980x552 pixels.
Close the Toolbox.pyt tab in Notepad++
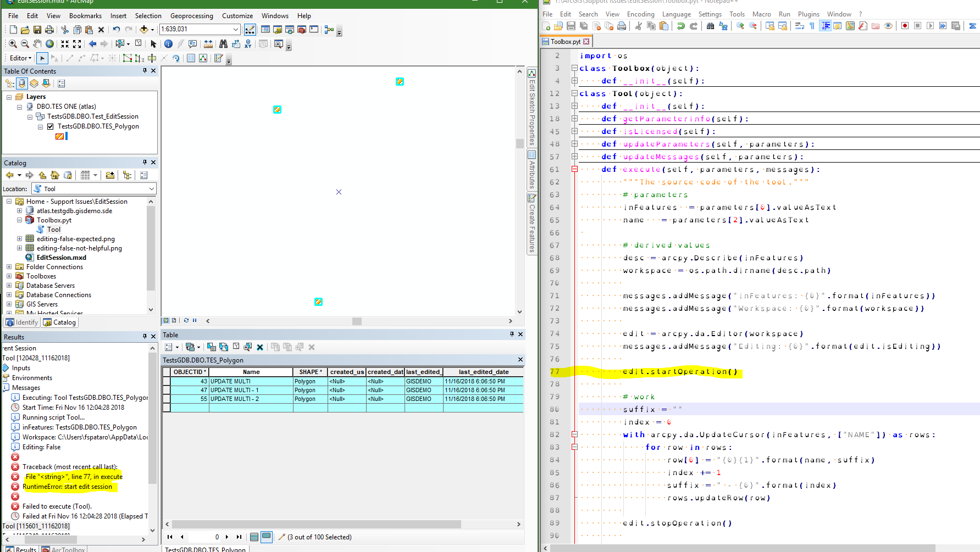[586, 41]
